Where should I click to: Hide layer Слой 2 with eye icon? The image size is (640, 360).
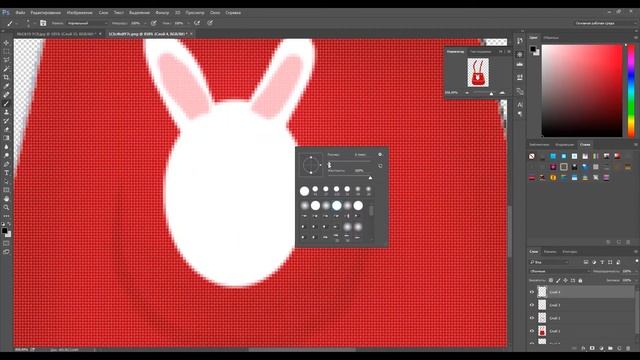pyautogui.click(x=532, y=318)
